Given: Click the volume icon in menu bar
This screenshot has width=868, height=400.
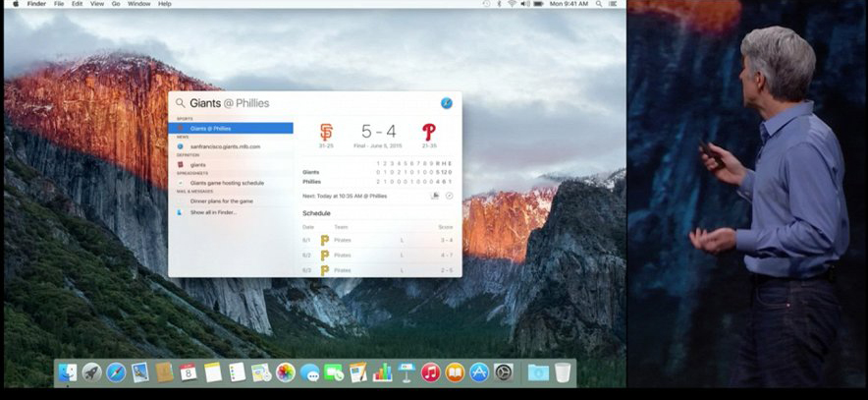Looking at the screenshot, I should [524, 4].
